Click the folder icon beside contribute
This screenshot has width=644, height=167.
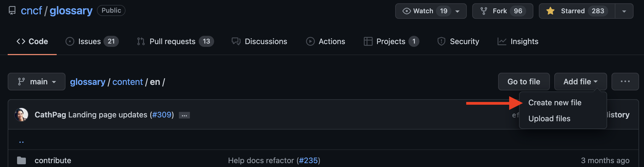(22, 160)
